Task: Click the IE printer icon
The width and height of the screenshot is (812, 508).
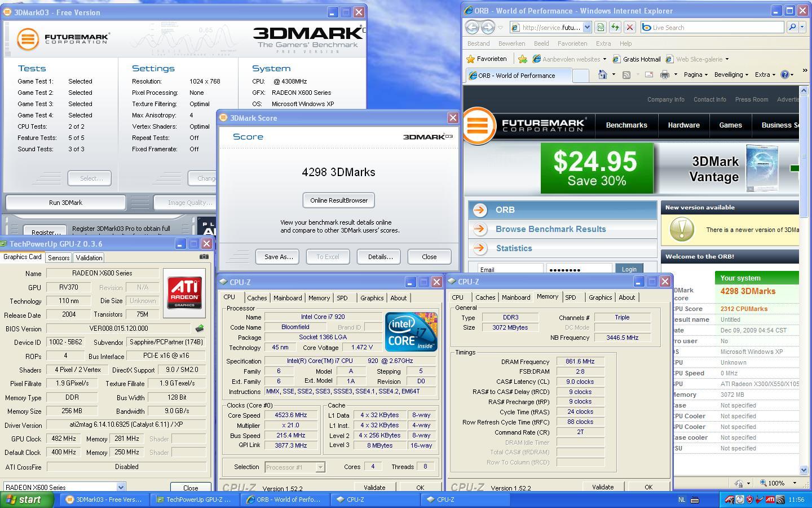Action: point(665,75)
